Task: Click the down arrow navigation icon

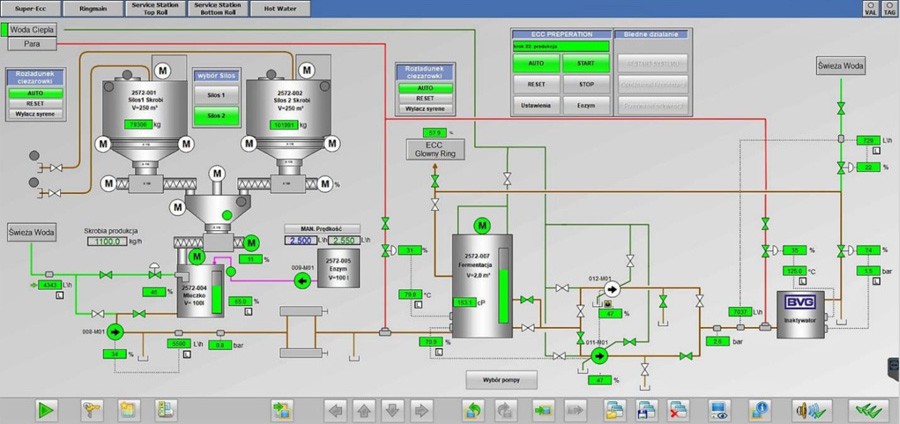Action: pyautogui.click(x=392, y=411)
